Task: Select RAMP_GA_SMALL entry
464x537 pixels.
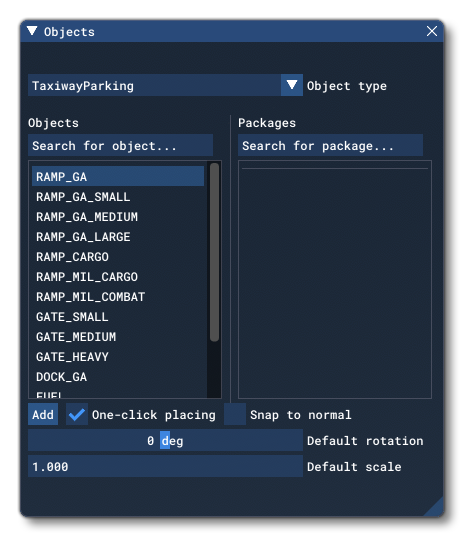Action: (x=118, y=197)
